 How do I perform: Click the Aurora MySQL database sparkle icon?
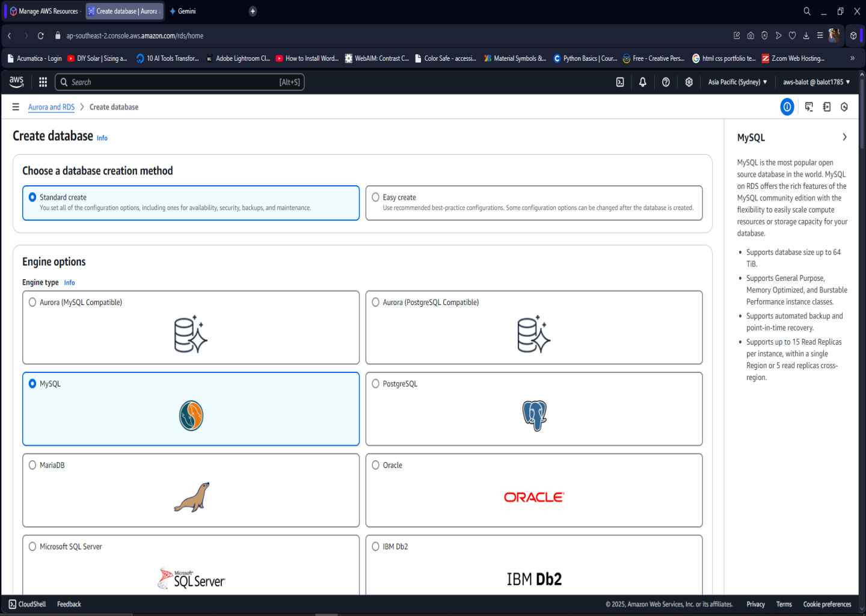click(191, 334)
